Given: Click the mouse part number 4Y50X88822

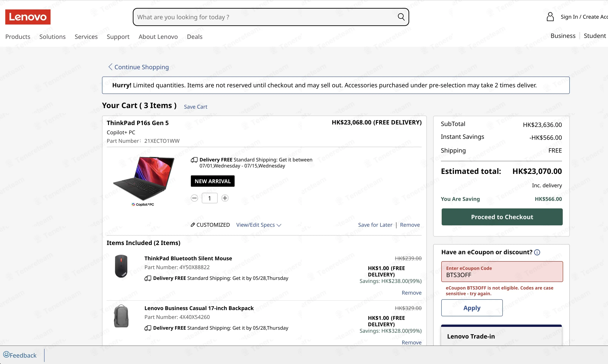Looking at the screenshot, I should point(194,267).
